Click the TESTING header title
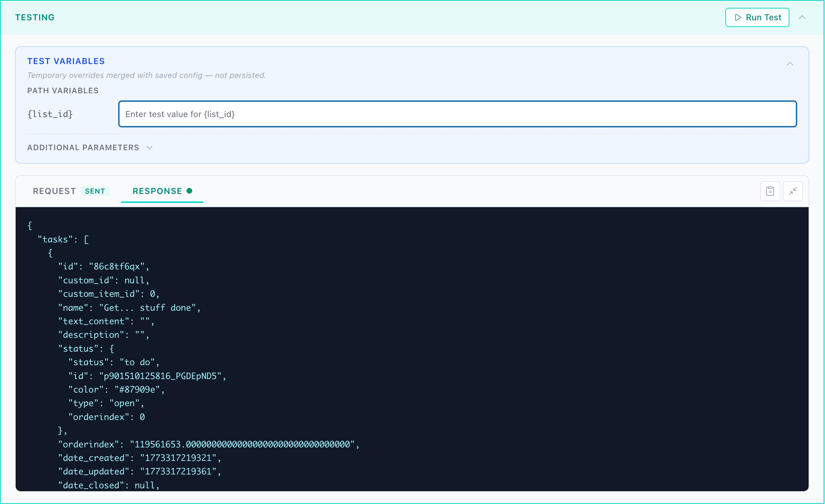825x504 pixels. 35,17
